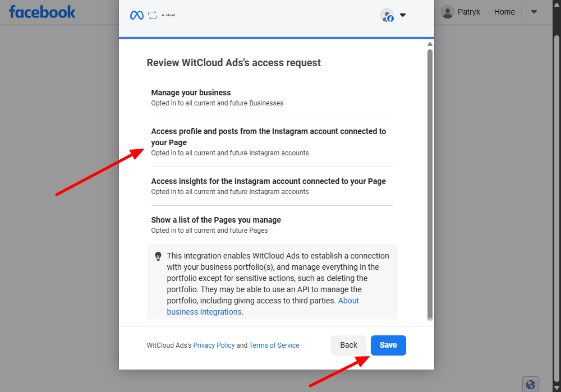Click the lightbulb info icon

click(158, 256)
